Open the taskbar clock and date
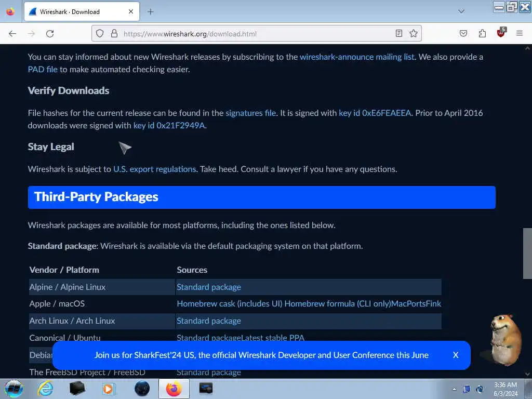 click(506, 389)
